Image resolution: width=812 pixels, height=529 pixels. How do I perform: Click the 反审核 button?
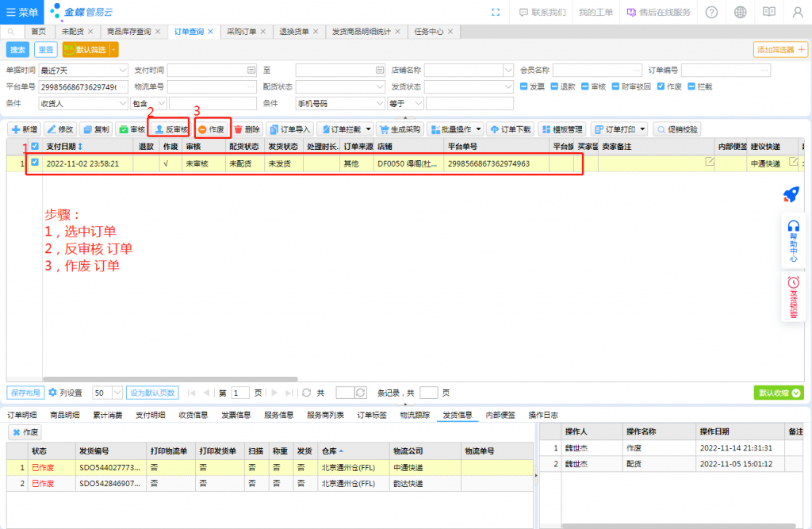(x=170, y=129)
